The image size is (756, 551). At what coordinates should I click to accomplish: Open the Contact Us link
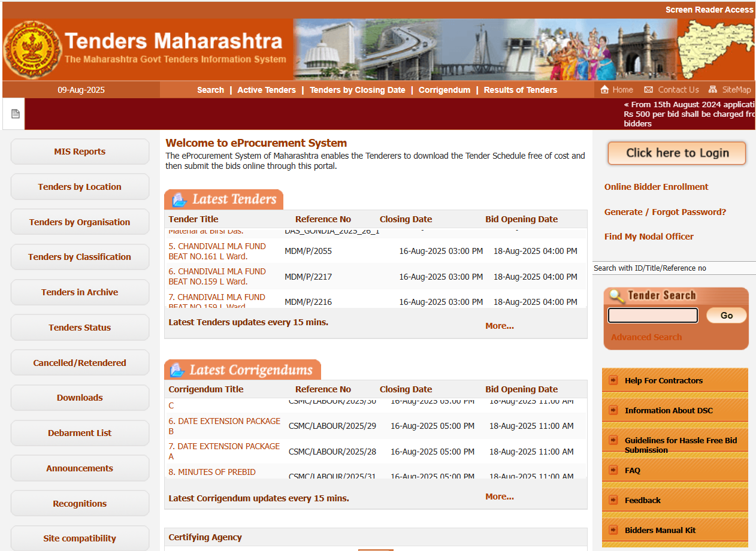click(679, 90)
